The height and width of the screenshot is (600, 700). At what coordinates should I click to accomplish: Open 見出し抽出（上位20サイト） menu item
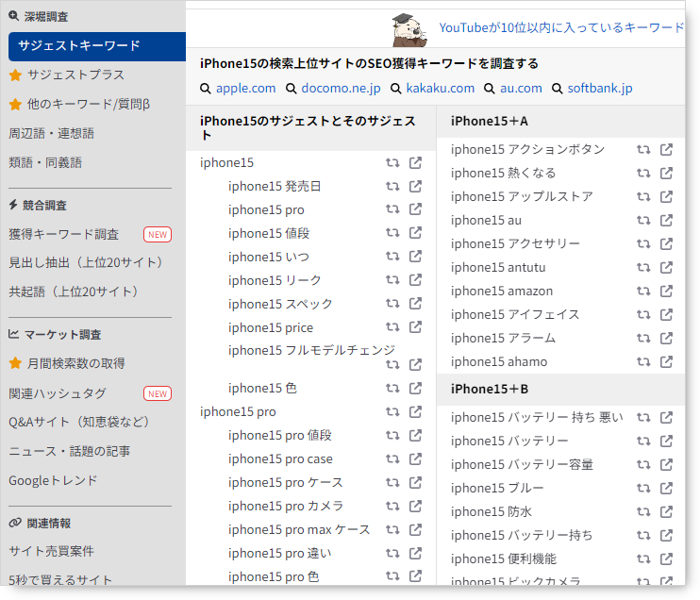coord(85,262)
